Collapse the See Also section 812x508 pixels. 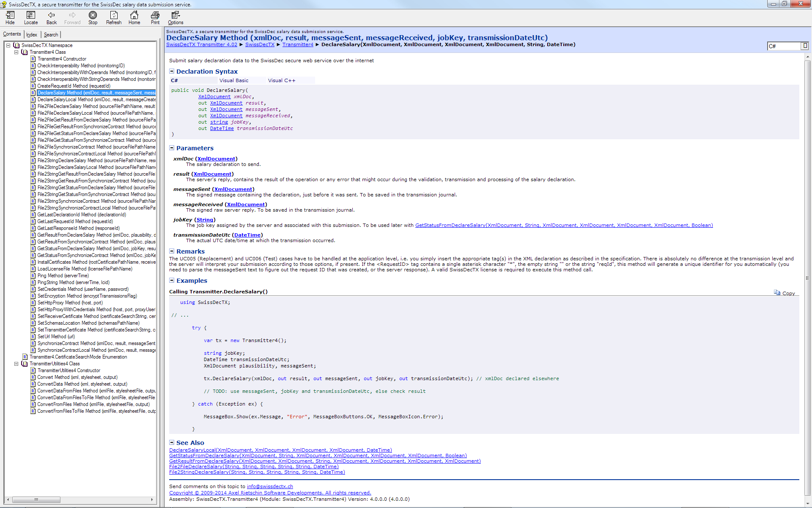(x=172, y=442)
